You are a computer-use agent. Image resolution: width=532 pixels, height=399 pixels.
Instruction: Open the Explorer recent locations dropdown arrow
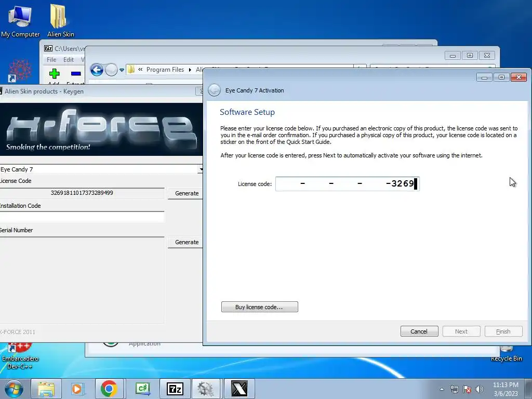[x=122, y=70]
